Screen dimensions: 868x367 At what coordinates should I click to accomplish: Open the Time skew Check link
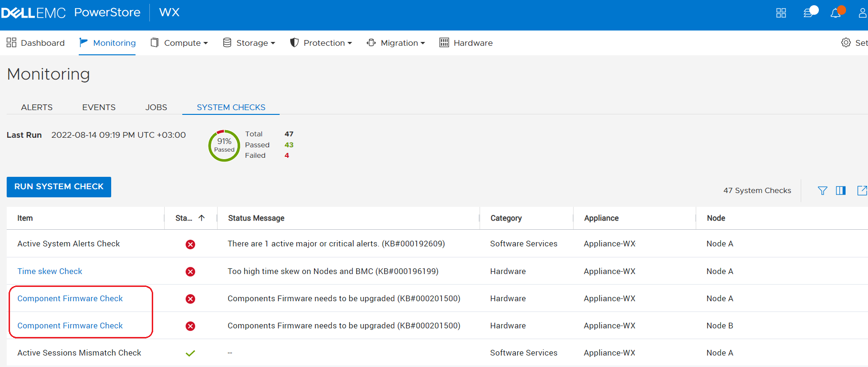point(50,271)
